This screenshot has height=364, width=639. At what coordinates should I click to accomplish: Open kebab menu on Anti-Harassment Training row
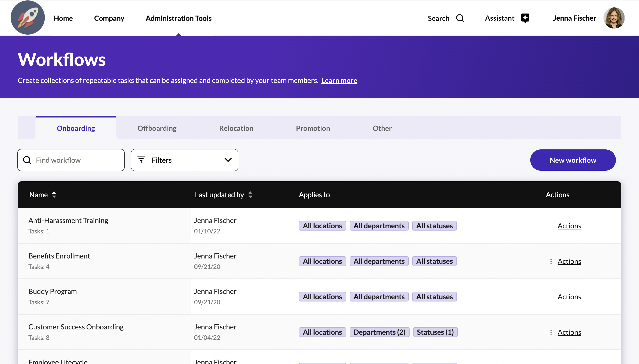pos(551,225)
